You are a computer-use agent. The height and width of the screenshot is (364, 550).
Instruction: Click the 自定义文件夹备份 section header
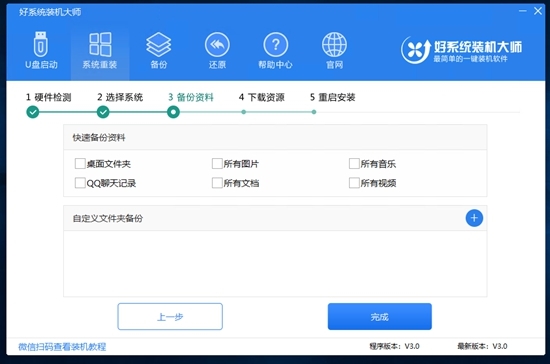275,218
